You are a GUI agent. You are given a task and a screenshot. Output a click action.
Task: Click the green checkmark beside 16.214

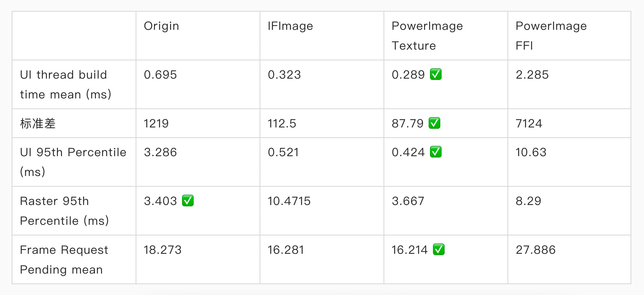pos(439,250)
